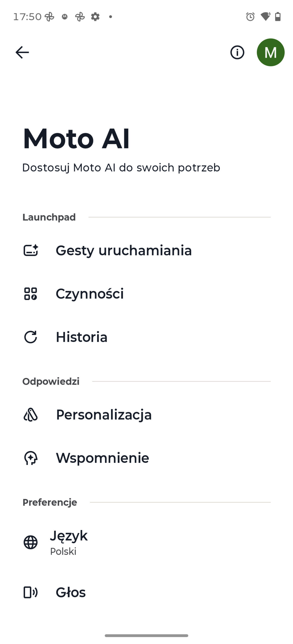293x644 pixels.
Task: Tap the Głos phone-speaker icon
Action: (x=30, y=592)
